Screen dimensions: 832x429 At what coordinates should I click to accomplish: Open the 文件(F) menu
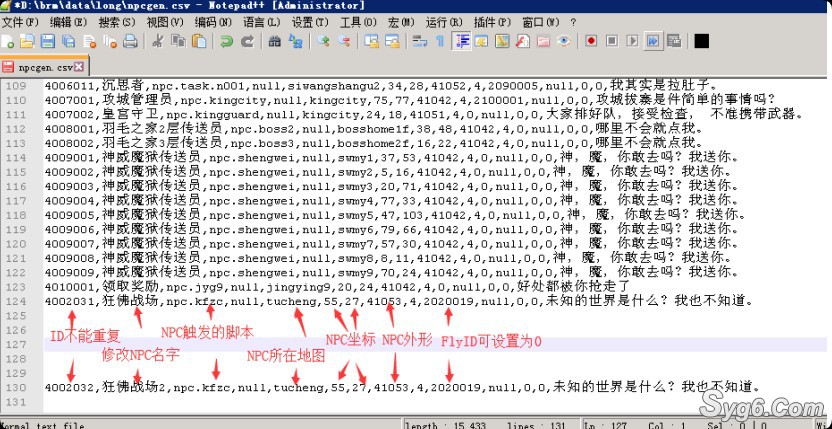tap(20, 22)
